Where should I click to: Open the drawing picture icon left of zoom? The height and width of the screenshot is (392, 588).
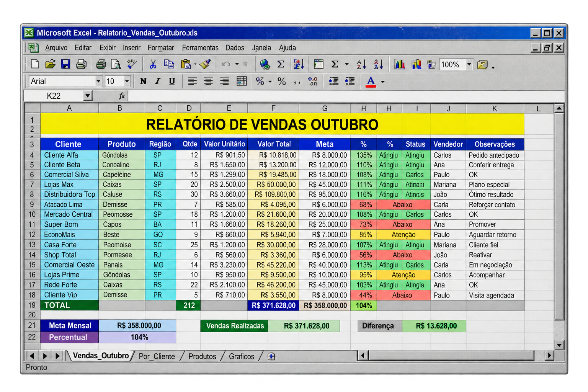click(x=431, y=64)
